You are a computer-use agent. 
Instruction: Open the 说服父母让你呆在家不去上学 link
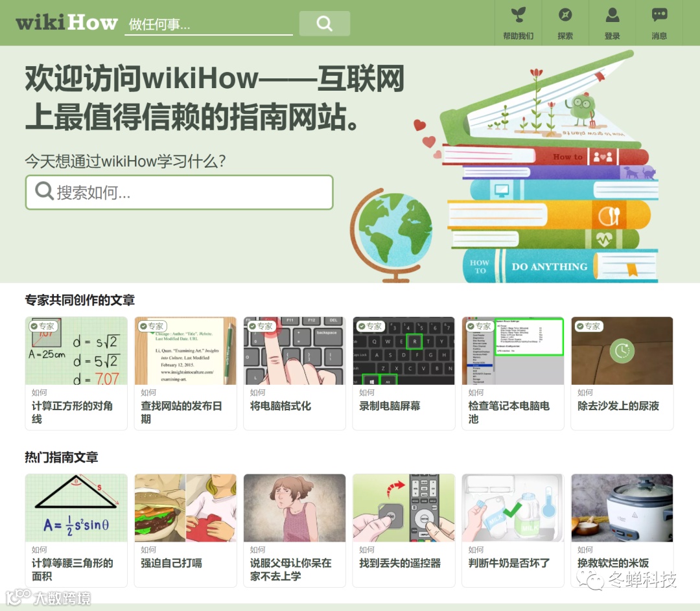click(x=290, y=569)
